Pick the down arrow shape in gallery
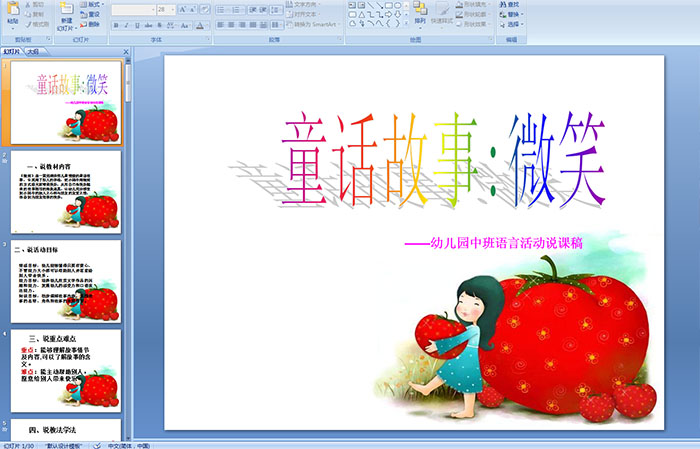Screen dimensions: 700x449 coord(397,15)
